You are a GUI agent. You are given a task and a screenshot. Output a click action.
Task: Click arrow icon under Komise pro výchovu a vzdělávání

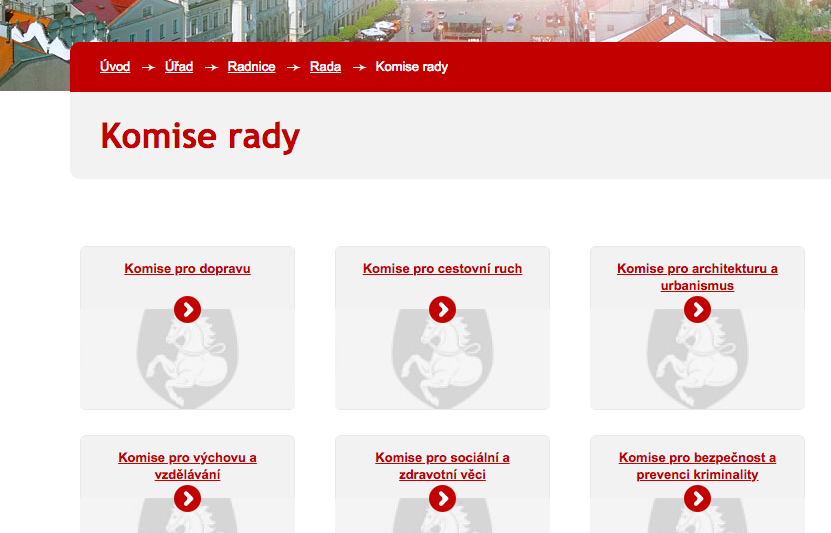click(187, 498)
